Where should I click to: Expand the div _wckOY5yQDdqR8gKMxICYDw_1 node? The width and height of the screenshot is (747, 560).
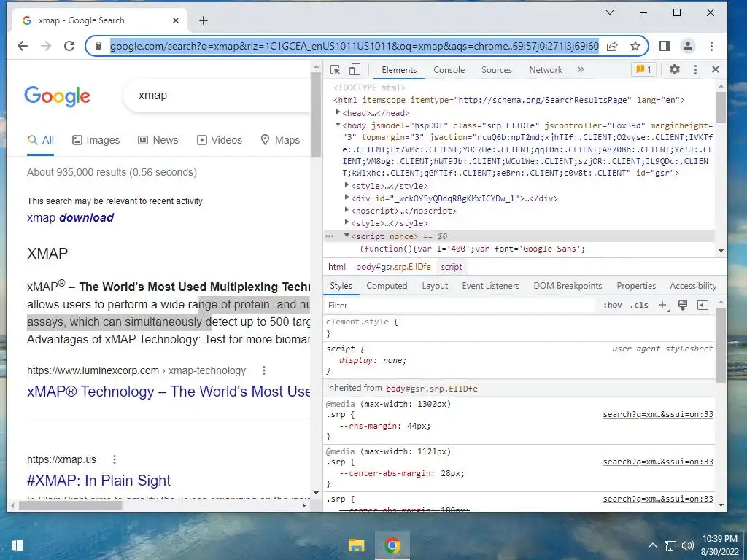tap(347, 198)
